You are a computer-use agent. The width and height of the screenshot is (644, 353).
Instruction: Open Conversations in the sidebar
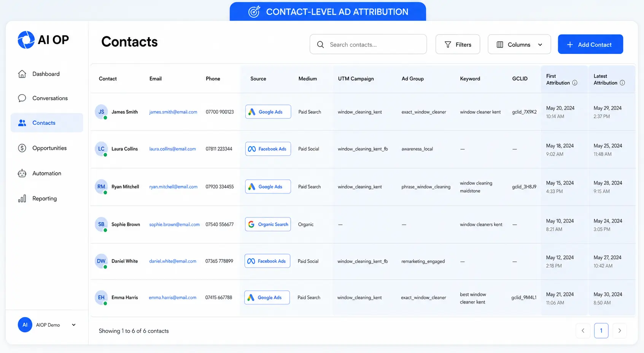[x=50, y=98]
